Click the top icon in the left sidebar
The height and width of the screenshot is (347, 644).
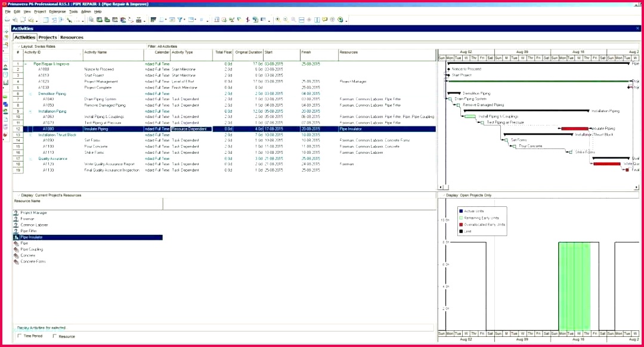pos(6,31)
